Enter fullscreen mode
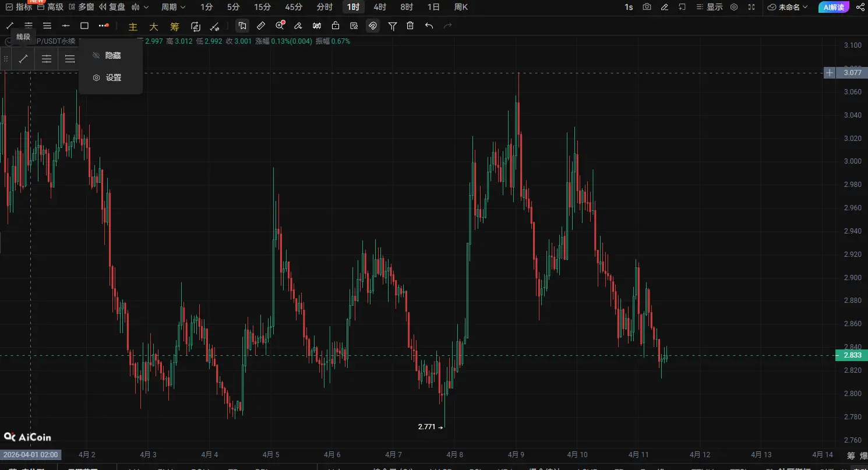 coord(751,7)
